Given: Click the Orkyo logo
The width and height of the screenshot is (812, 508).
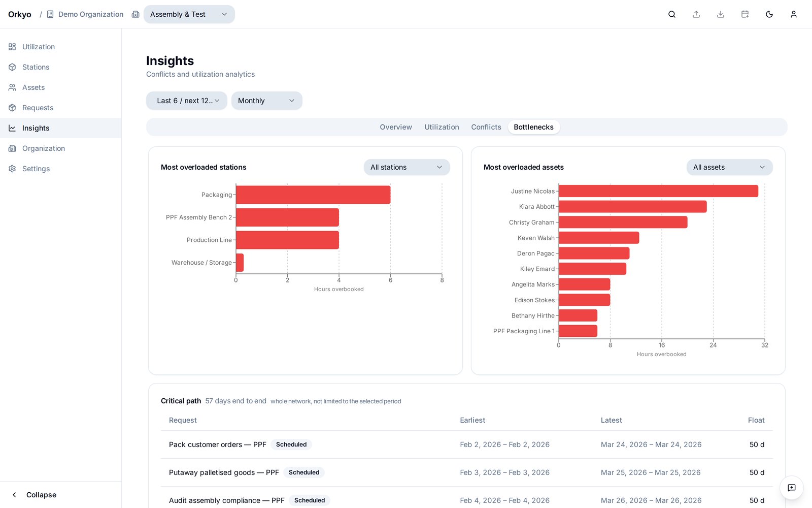Looking at the screenshot, I should 20,14.
